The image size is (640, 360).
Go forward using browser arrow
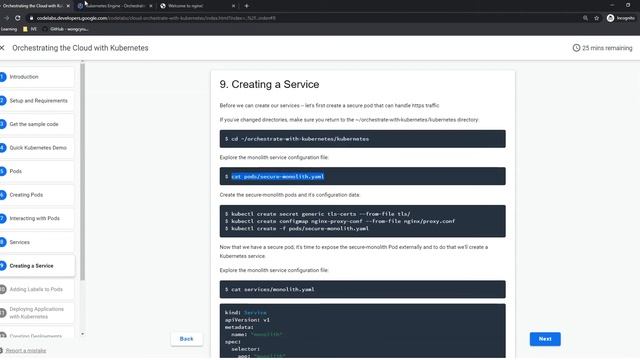pyautogui.click(x=6, y=18)
